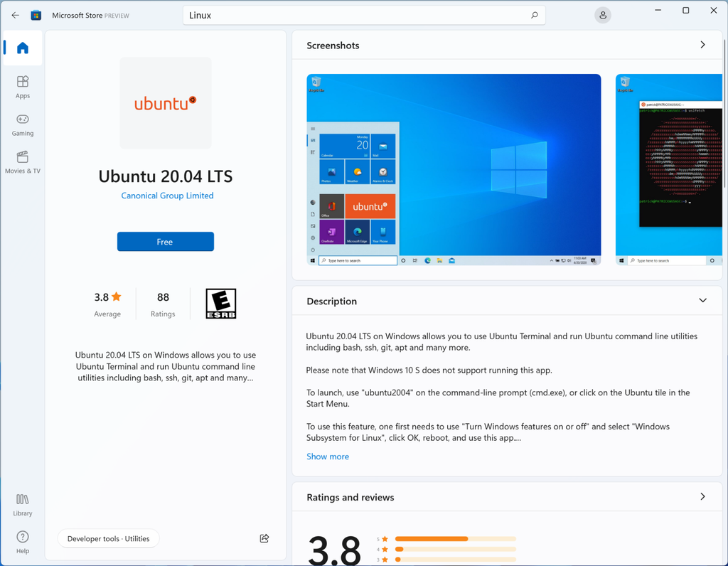Click the Help icon in the sidebar
The width and height of the screenshot is (728, 566).
pos(22,542)
